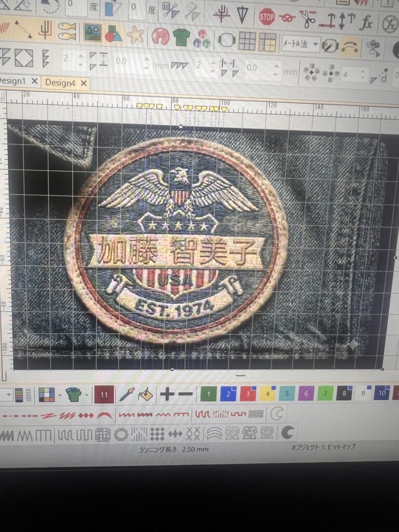This screenshot has height=532, width=399.
Task: Toggle the starfish shape icon
Action: pos(136,35)
